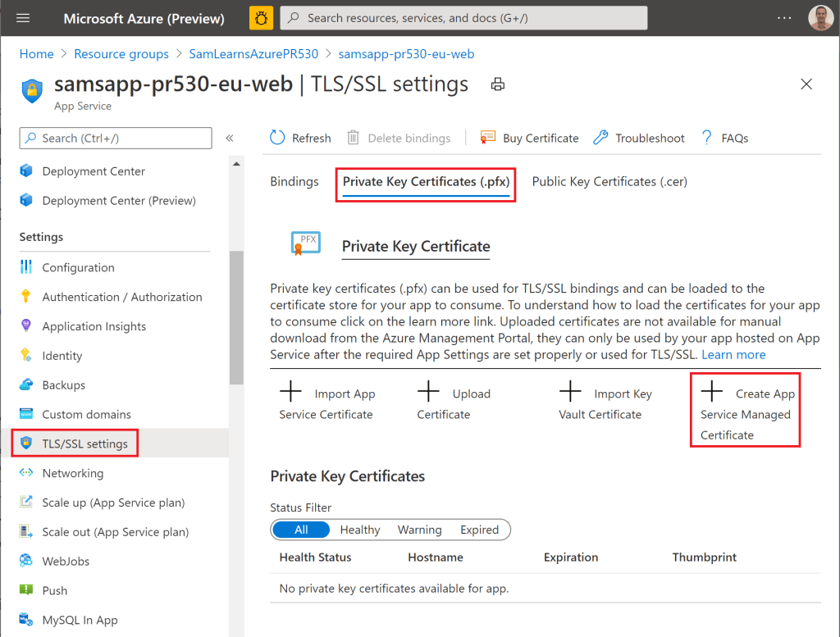
Task: Open Troubleshoot wrench tool
Action: click(600, 138)
